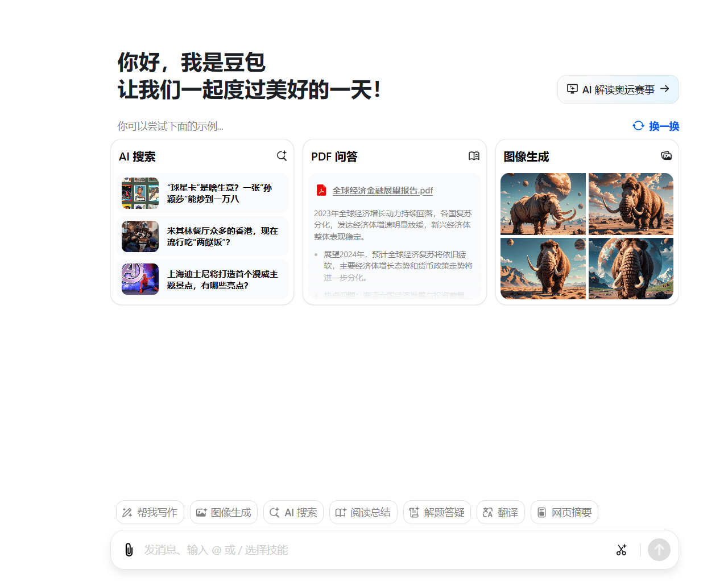Select the 阅读总结 skill chip

363,512
